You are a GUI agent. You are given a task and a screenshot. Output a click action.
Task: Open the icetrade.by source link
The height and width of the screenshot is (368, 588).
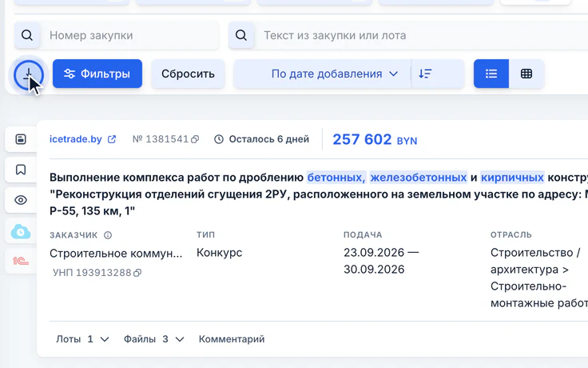tap(82, 139)
